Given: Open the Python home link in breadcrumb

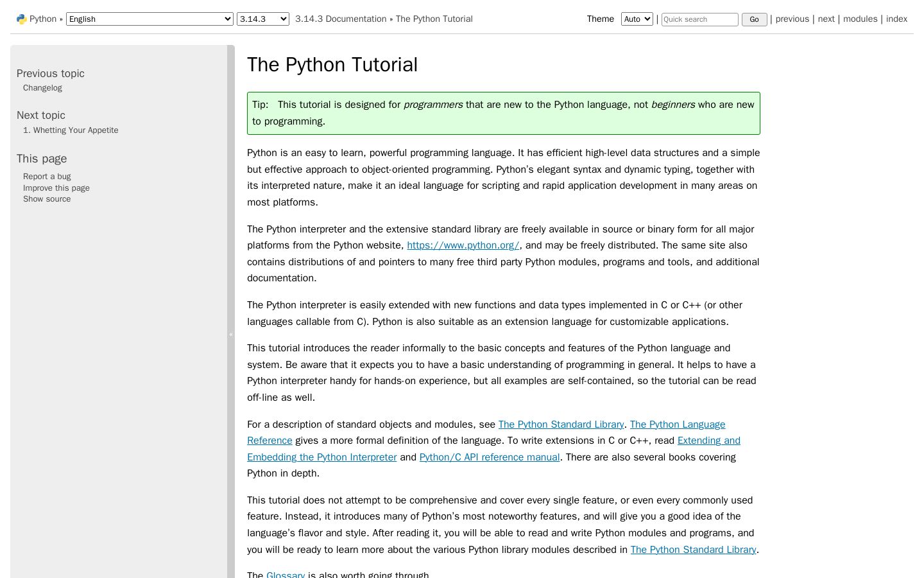Looking at the screenshot, I should coord(43,19).
